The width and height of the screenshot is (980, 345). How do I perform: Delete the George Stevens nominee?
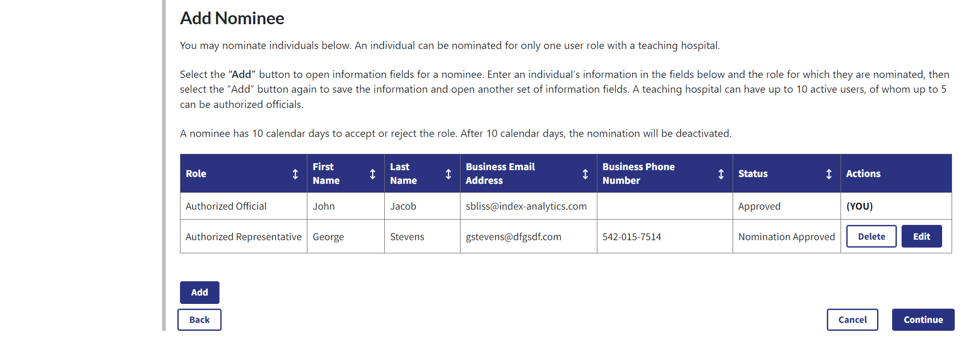871,236
